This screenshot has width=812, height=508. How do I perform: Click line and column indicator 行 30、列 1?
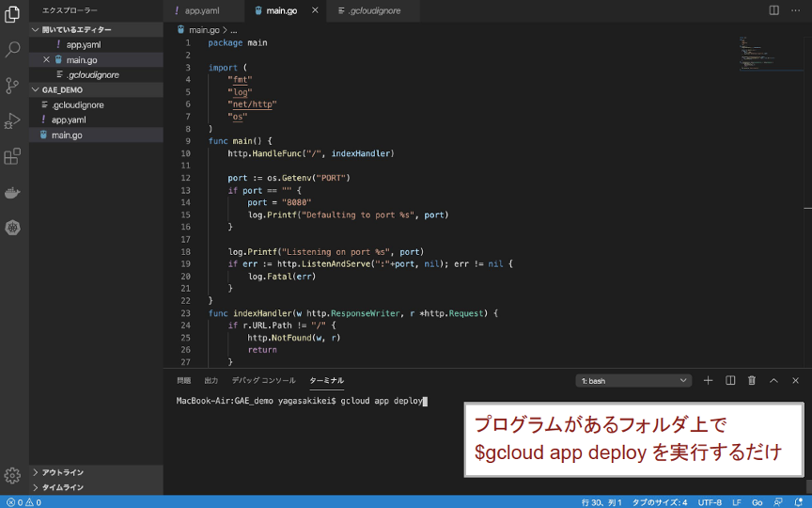tap(601, 502)
